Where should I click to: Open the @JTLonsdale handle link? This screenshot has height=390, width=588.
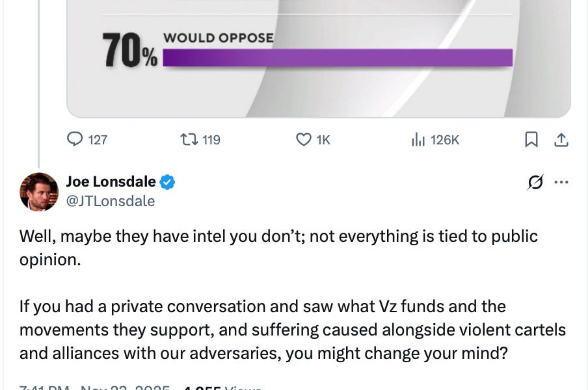tap(111, 201)
